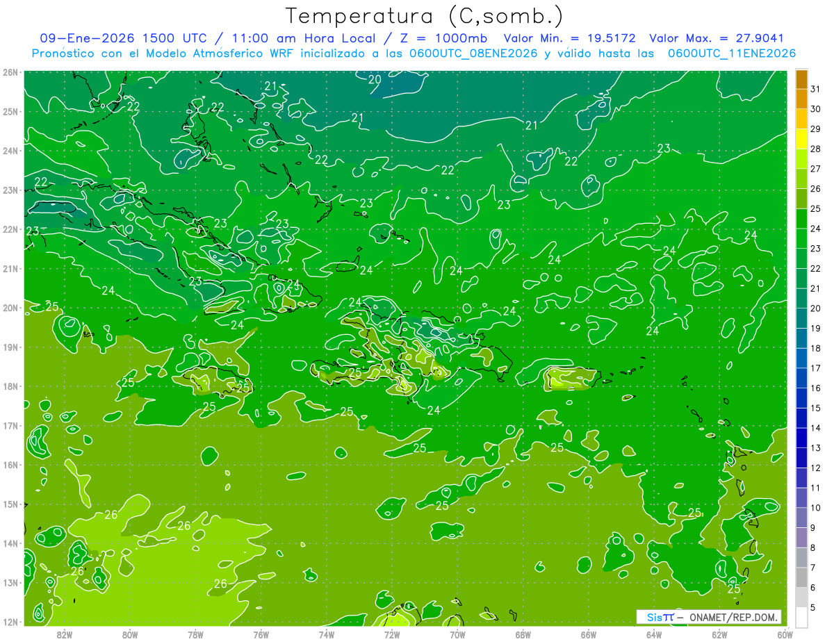834x644 pixels.
Task: Click the "60W" longitude axis label
Action: coord(785,634)
